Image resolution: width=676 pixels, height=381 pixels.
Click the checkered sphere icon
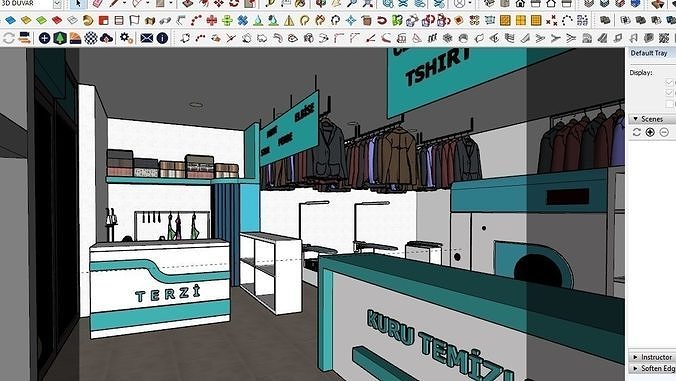91,38
